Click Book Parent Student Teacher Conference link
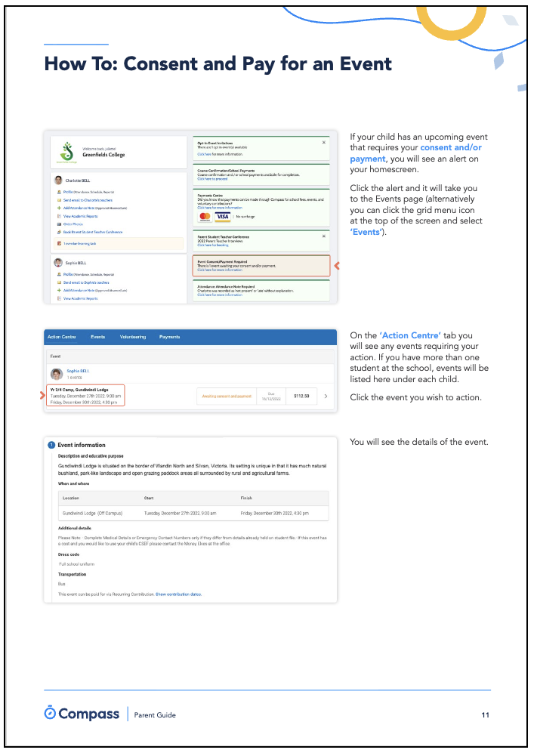 pyautogui.click(x=93, y=232)
